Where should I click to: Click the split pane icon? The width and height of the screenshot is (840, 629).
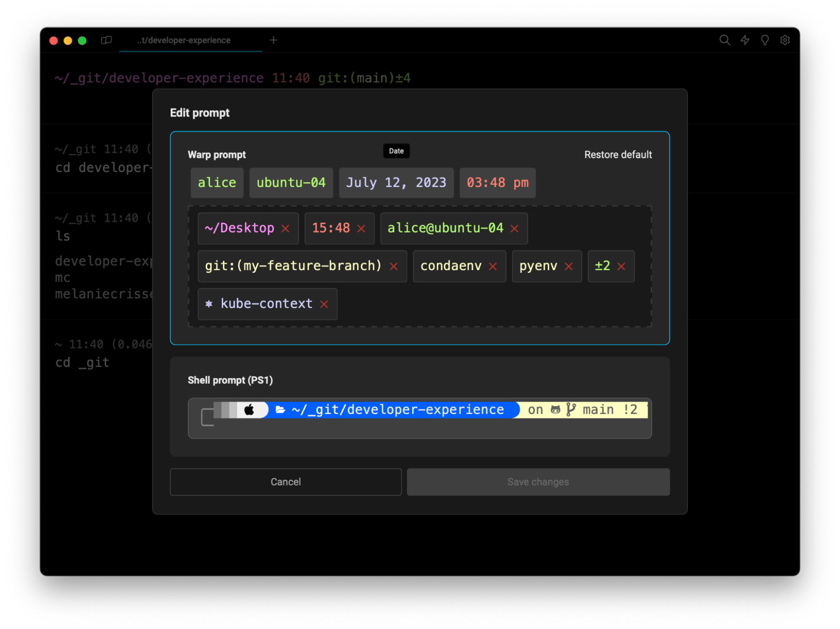point(106,40)
